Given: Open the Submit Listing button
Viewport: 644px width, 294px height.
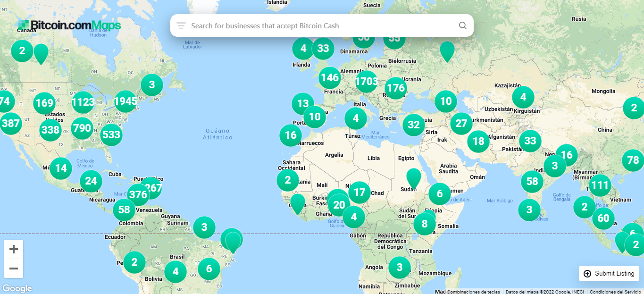Looking at the screenshot, I should click(x=609, y=273).
